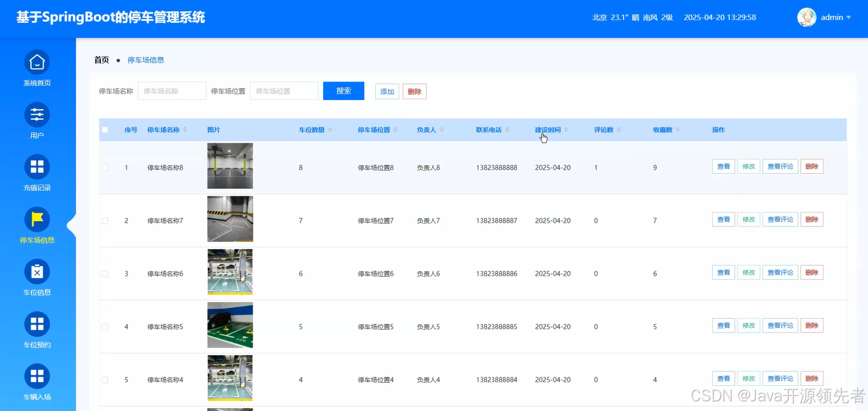Screen dimensions: 868x411
Task: Sort by 停车场位置 column arrows
Action: click(x=396, y=130)
